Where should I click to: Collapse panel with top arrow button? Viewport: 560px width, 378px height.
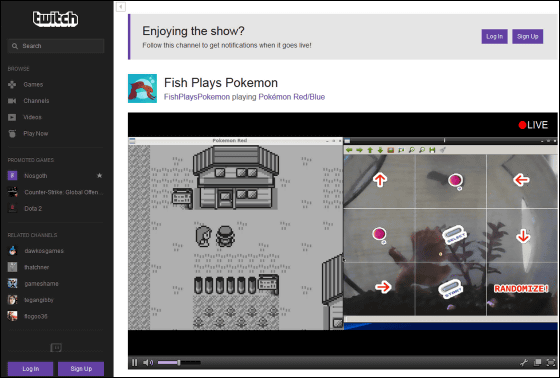pyautogui.click(x=121, y=7)
